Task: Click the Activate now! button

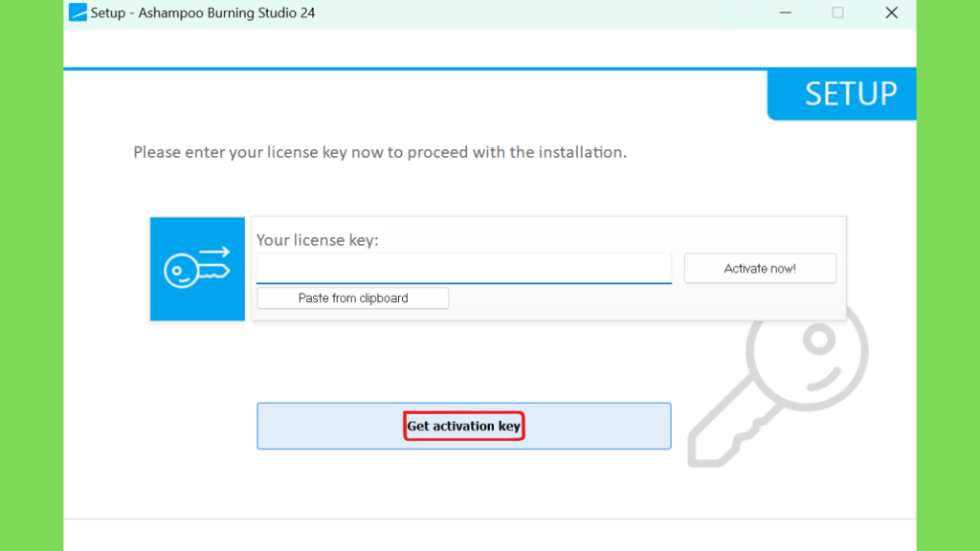Action: coord(760,269)
